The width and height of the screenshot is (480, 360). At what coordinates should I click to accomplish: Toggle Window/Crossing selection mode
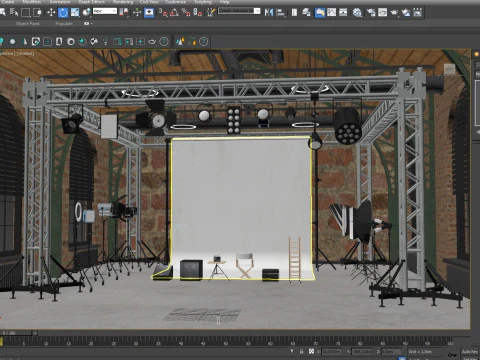tap(37, 13)
